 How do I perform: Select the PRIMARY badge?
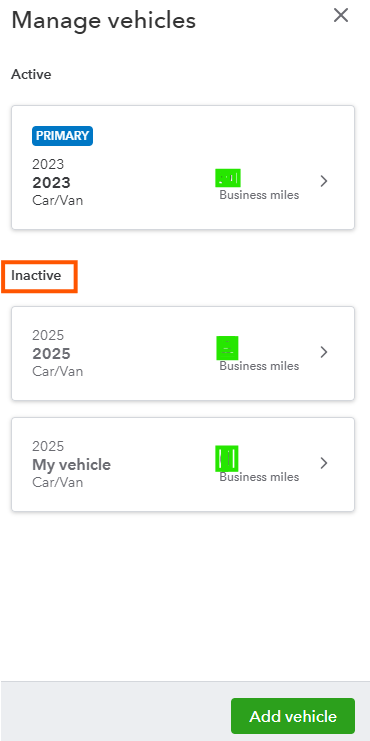[62, 136]
